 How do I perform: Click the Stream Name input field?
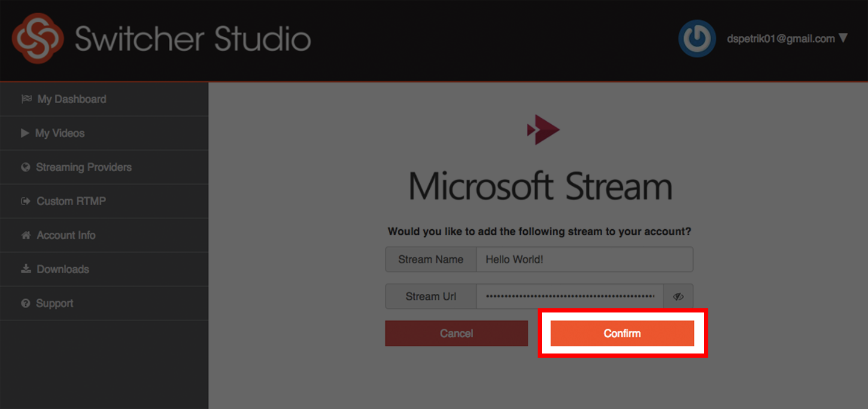(x=584, y=259)
